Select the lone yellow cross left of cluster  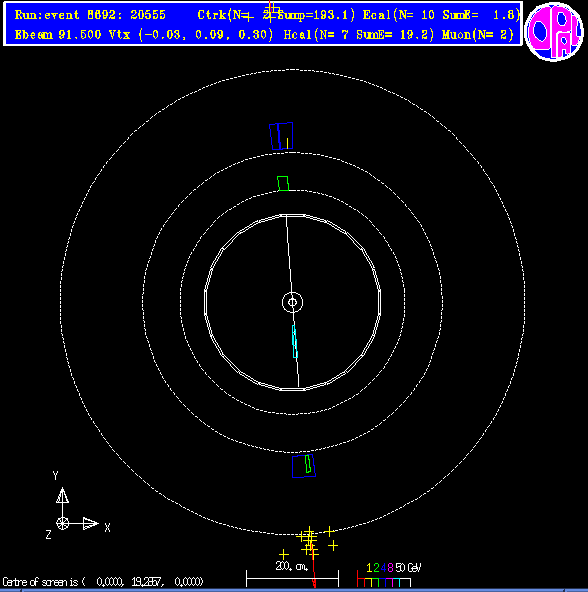[x=284, y=554]
